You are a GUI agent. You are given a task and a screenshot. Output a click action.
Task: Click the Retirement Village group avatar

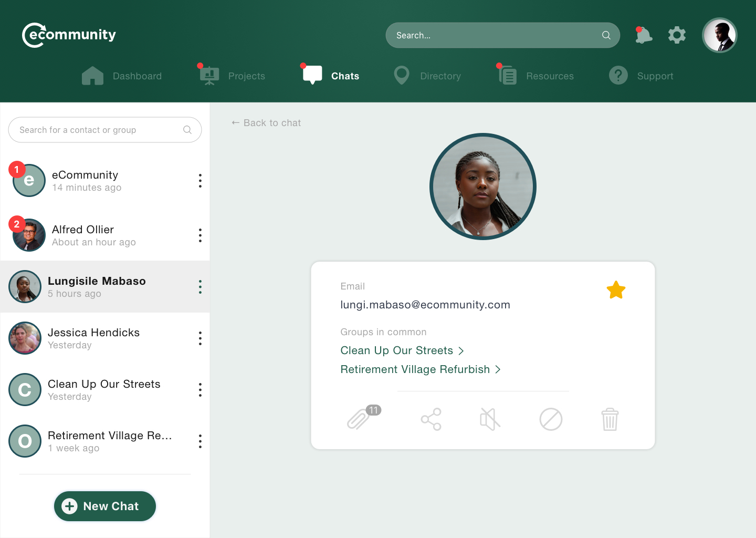25,441
